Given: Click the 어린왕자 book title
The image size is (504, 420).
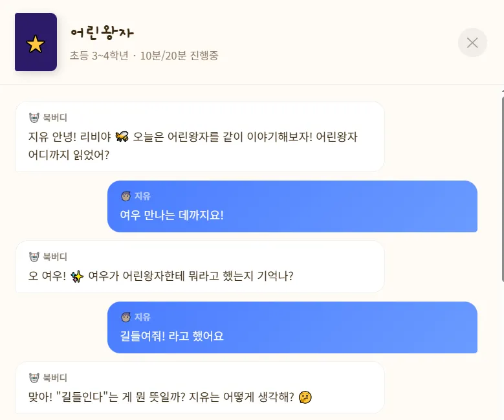Looking at the screenshot, I should point(102,32).
